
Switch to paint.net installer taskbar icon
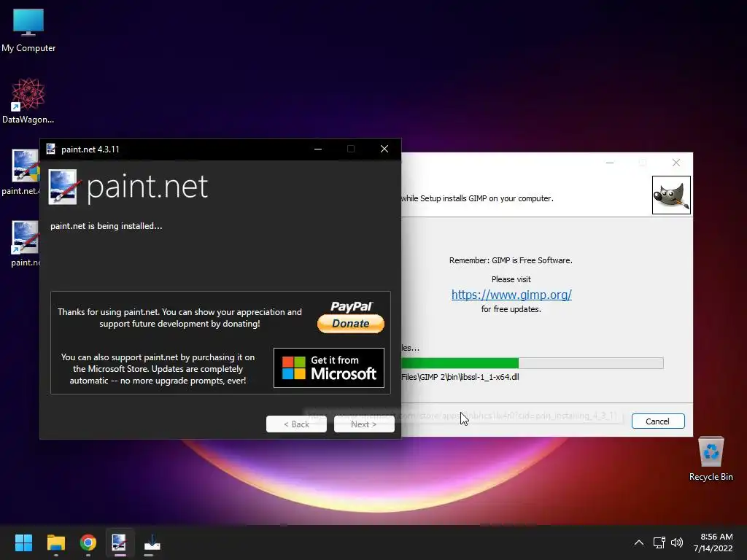pyautogui.click(x=120, y=542)
